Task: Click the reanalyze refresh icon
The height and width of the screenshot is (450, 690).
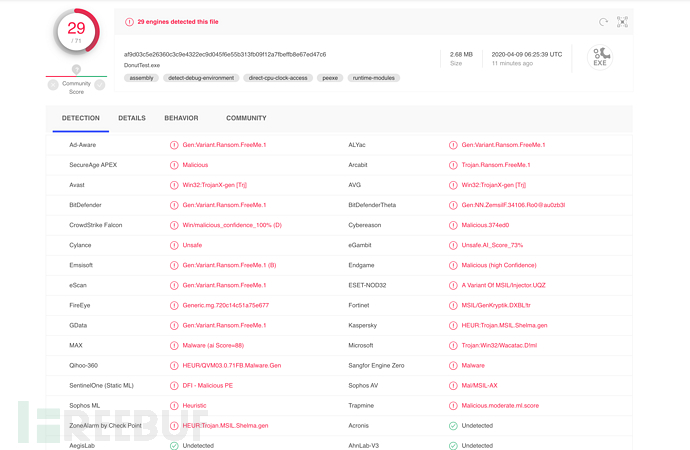Action: coord(603,22)
